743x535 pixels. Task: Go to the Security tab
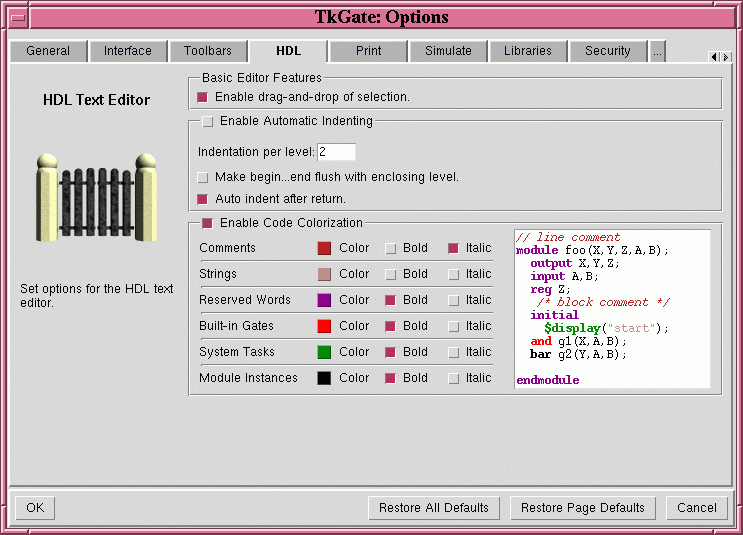pyautogui.click(x=608, y=51)
